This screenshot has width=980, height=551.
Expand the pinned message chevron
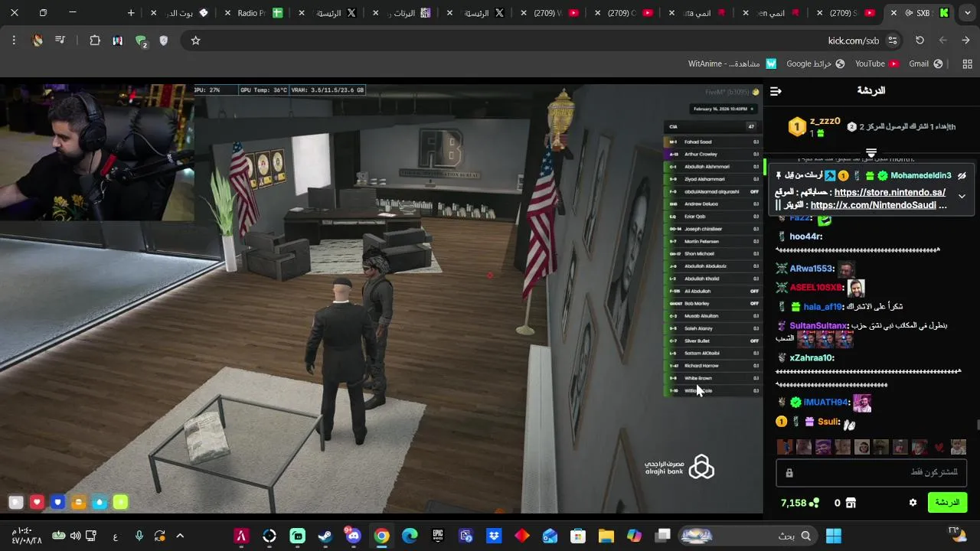pyautogui.click(x=962, y=197)
